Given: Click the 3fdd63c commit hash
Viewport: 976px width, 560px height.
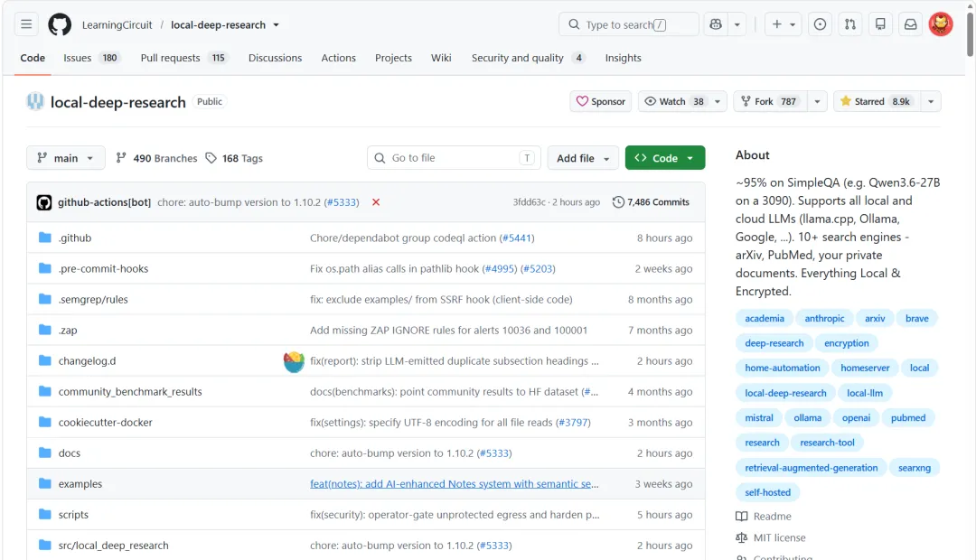Looking at the screenshot, I should pos(529,202).
